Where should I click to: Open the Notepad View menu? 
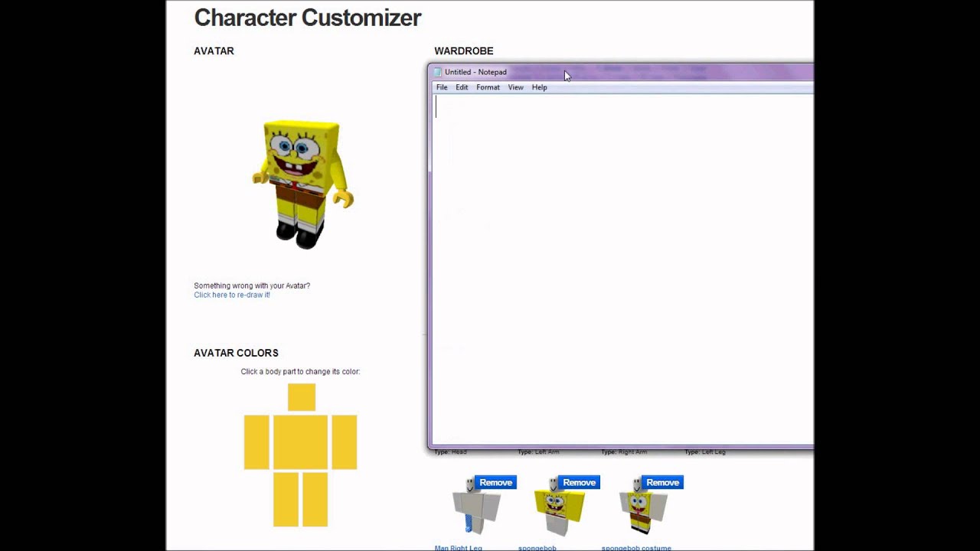point(515,87)
